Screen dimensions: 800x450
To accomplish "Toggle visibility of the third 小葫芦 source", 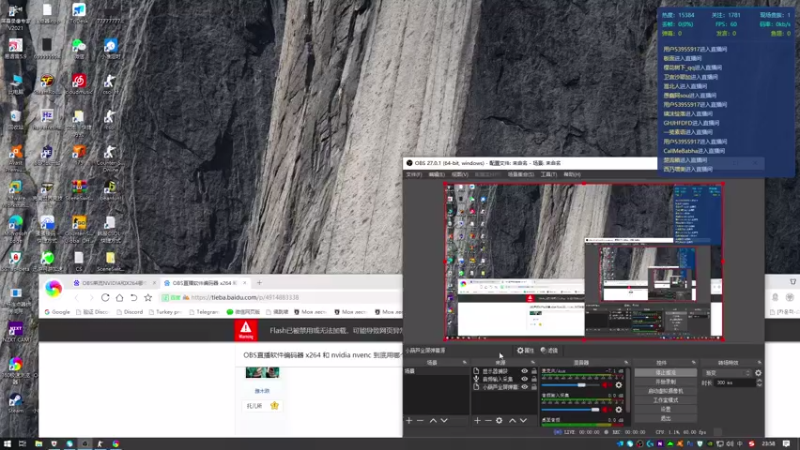I will pos(524,387).
